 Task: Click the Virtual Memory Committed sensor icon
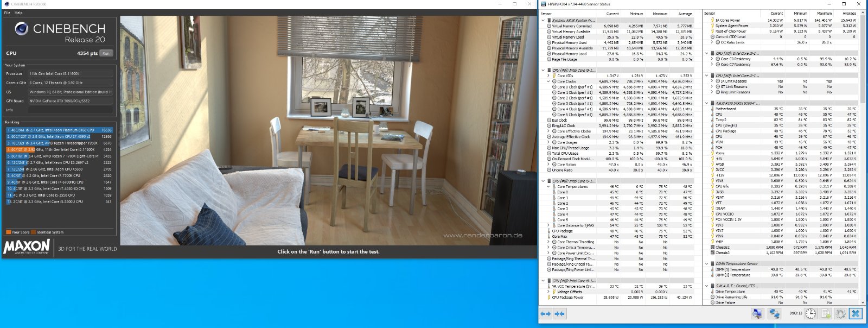point(549,26)
